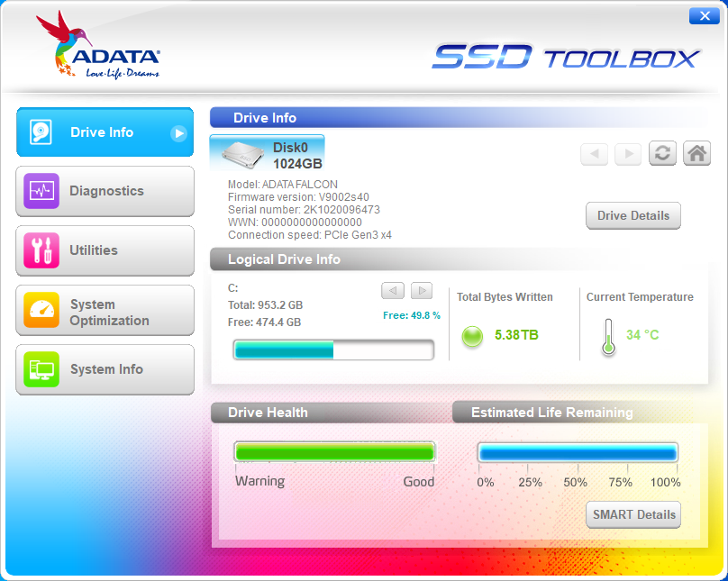Select the Disk0 1024GB drive tab

tap(267, 152)
